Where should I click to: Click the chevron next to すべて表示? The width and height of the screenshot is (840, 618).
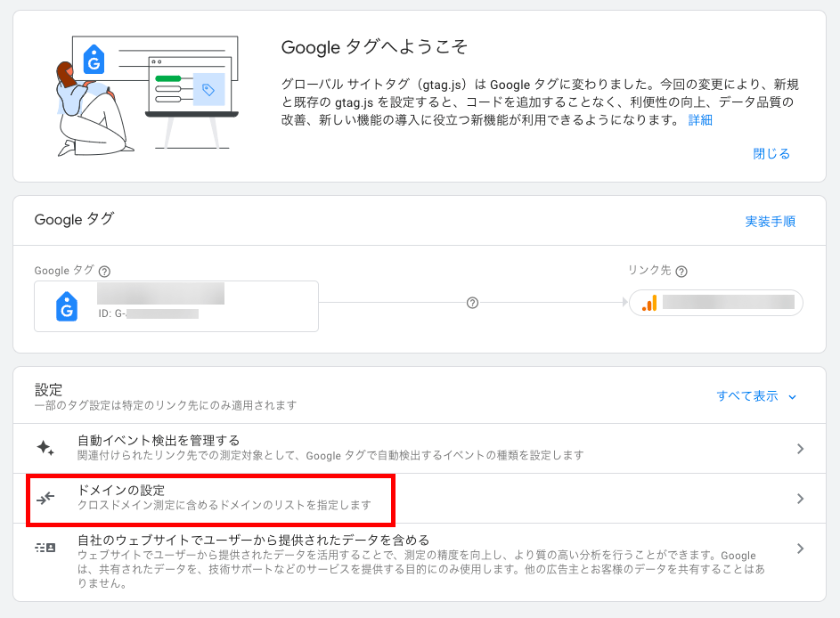pyautogui.click(x=792, y=397)
